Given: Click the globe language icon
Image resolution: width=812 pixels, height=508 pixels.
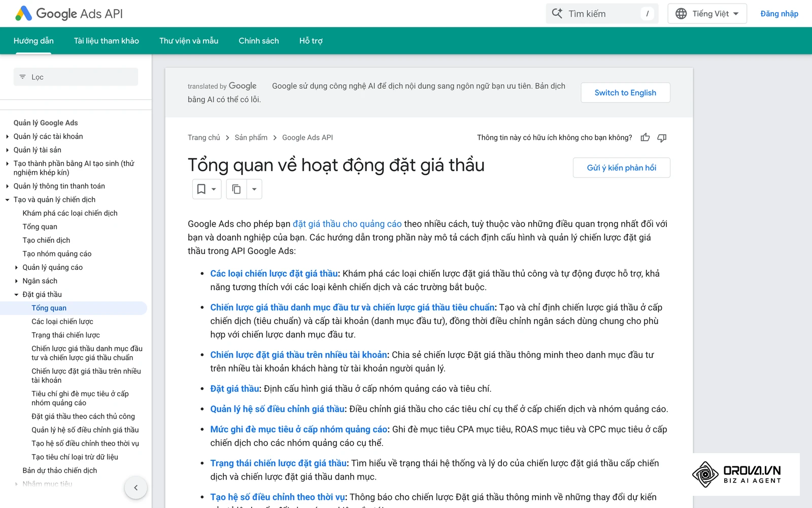Looking at the screenshot, I should click(681, 14).
